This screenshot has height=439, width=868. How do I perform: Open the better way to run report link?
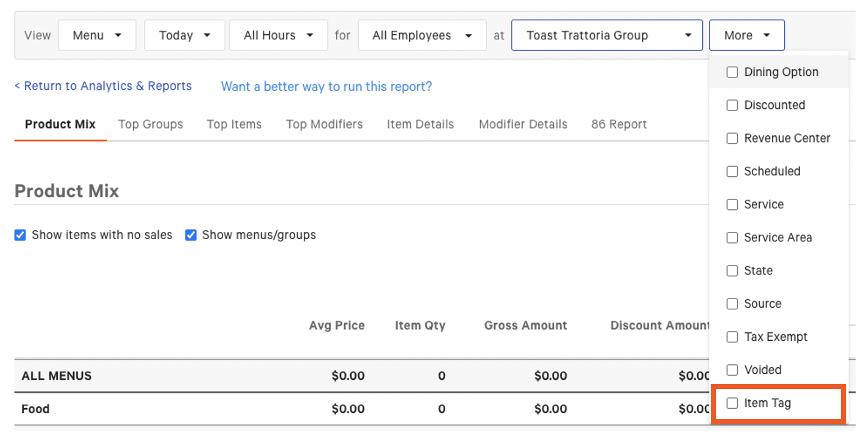pos(326,86)
